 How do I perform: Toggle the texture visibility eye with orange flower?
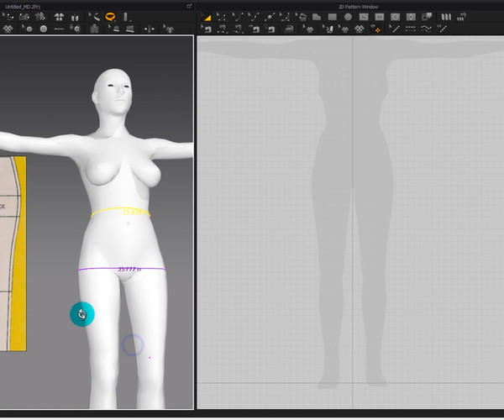pos(375,29)
